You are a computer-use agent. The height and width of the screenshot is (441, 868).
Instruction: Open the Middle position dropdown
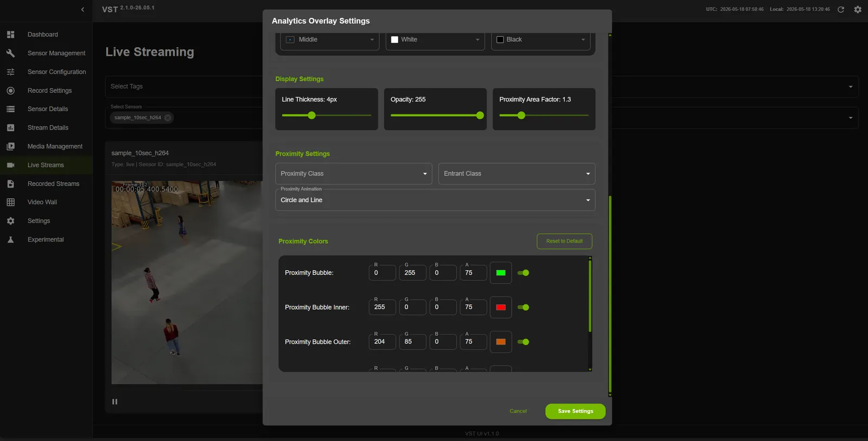click(330, 40)
